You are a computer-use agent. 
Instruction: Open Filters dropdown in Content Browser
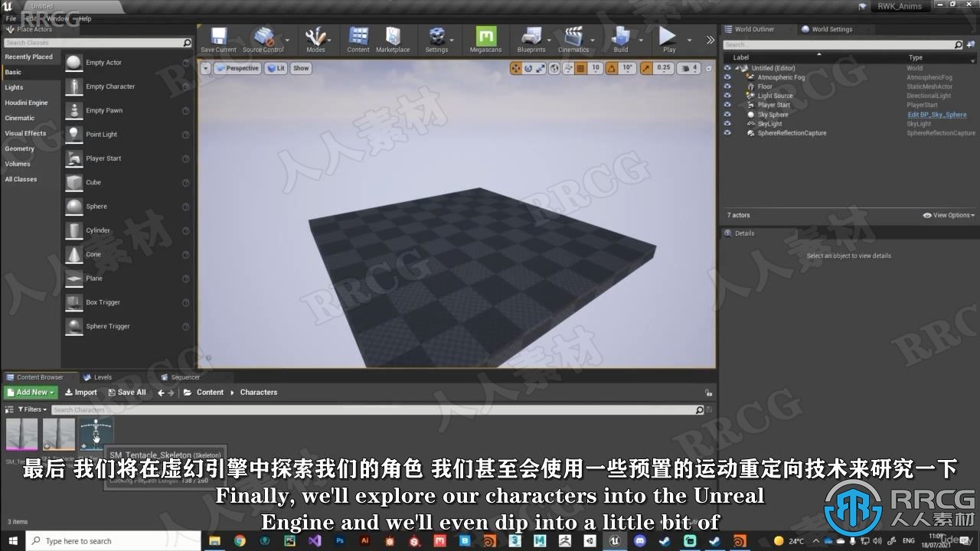pos(31,409)
